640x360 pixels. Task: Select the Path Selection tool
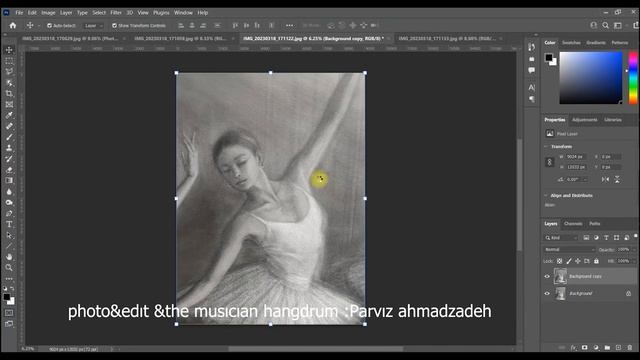(x=9, y=236)
